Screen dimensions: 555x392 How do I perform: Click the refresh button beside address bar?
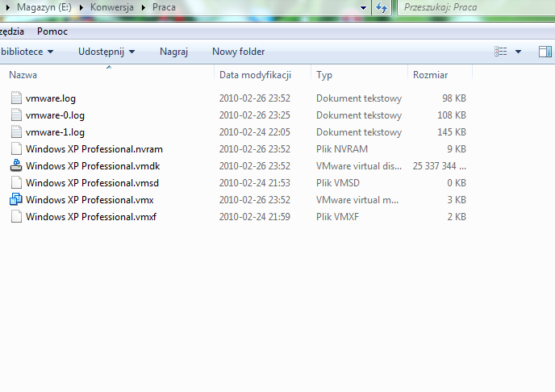point(382,7)
